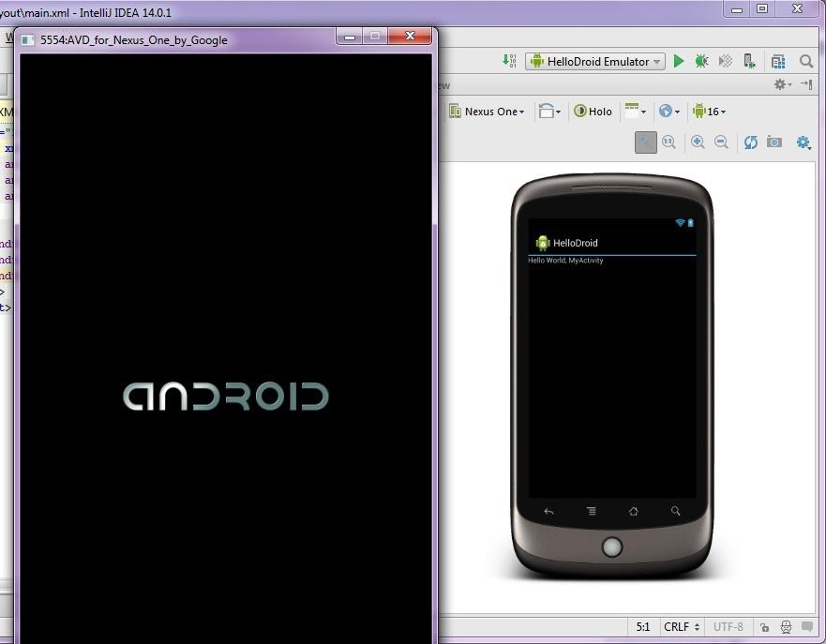The height and width of the screenshot is (644, 826).
Task: Click the Attach Debugger to Android Process icon
Action: [x=750, y=61]
